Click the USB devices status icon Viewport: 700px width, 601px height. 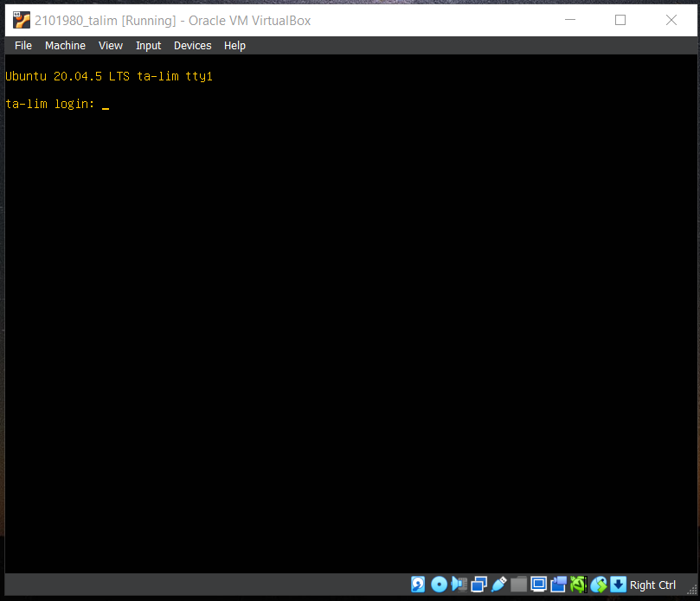coord(498,585)
